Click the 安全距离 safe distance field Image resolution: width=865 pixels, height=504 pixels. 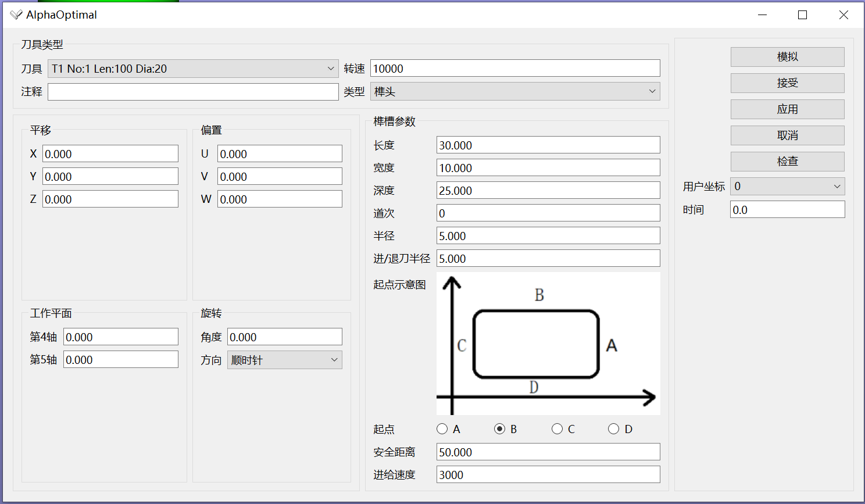pyautogui.click(x=548, y=452)
